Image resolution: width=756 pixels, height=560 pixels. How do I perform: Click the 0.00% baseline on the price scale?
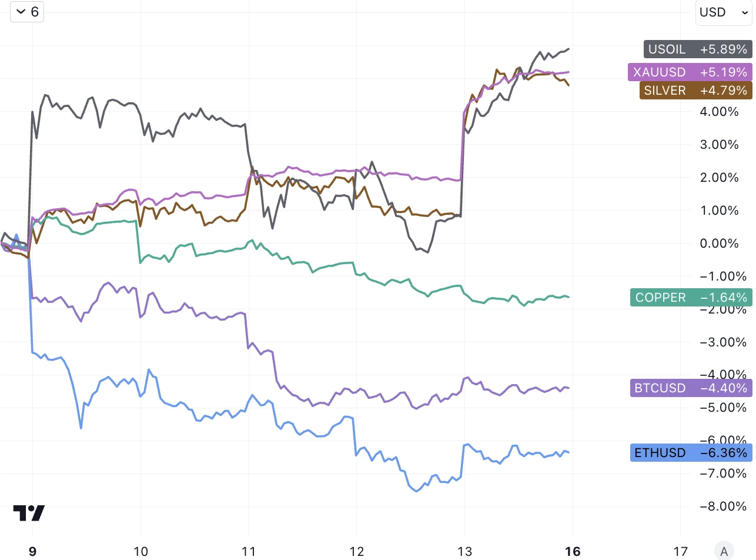pyautogui.click(x=720, y=244)
